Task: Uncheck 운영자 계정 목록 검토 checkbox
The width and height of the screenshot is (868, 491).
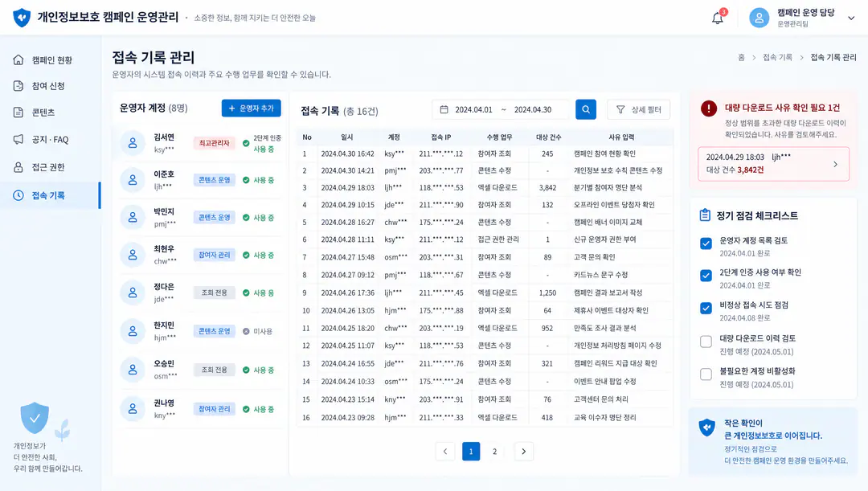Action: click(x=706, y=243)
